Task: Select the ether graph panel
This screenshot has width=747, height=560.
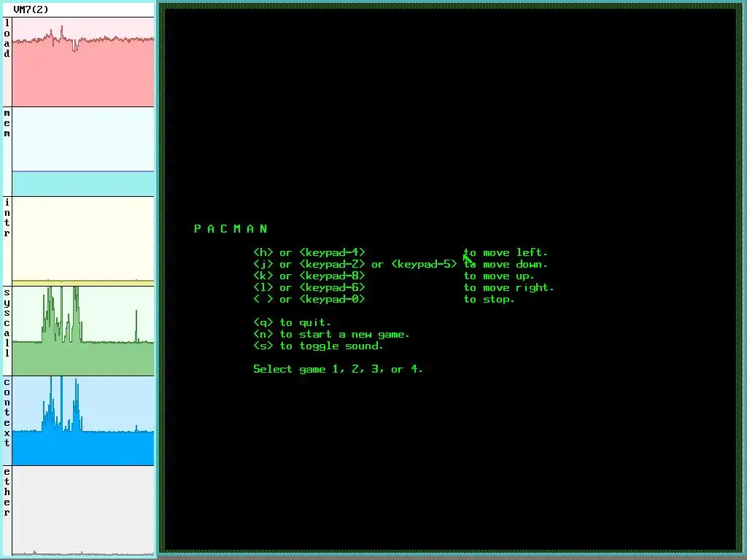Action: click(x=83, y=510)
